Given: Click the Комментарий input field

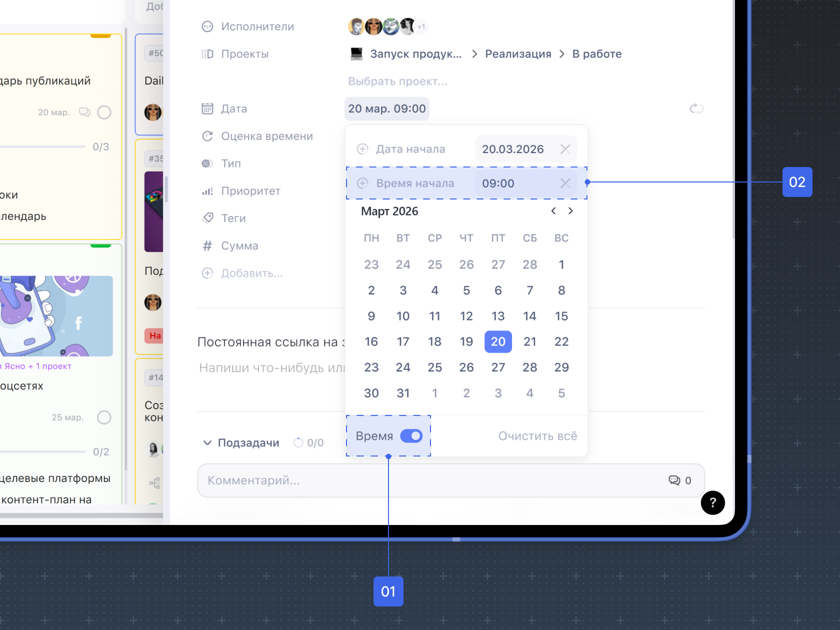Looking at the screenshot, I should (430, 480).
